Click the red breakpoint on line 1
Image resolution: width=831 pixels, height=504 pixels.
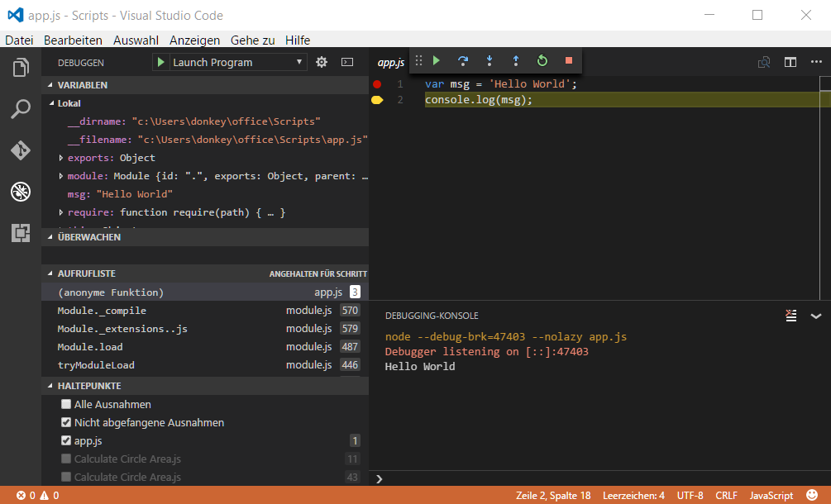point(377,83)
